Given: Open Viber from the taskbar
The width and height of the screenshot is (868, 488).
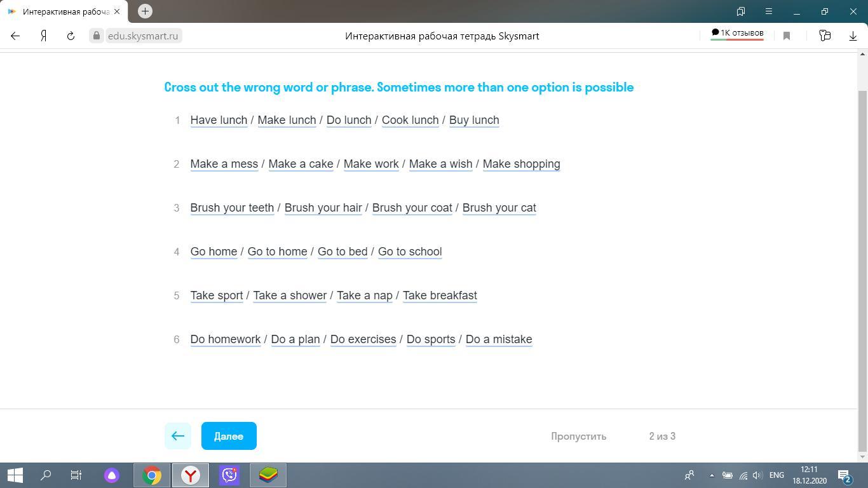Looking at the screenshot, I should tap(229, 475).
